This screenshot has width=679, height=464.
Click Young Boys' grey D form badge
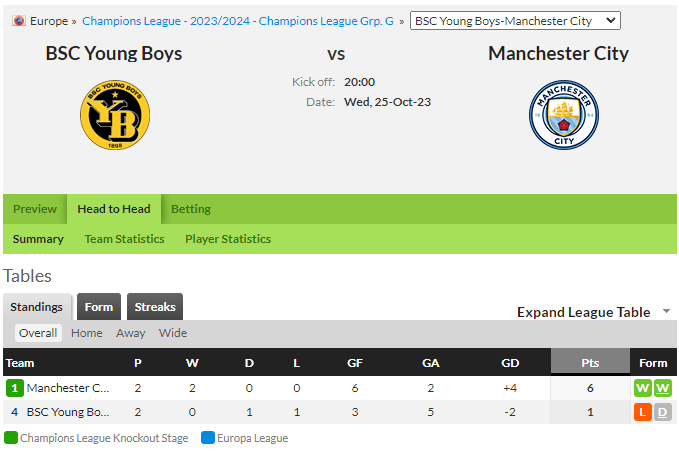tap(663, 412)
